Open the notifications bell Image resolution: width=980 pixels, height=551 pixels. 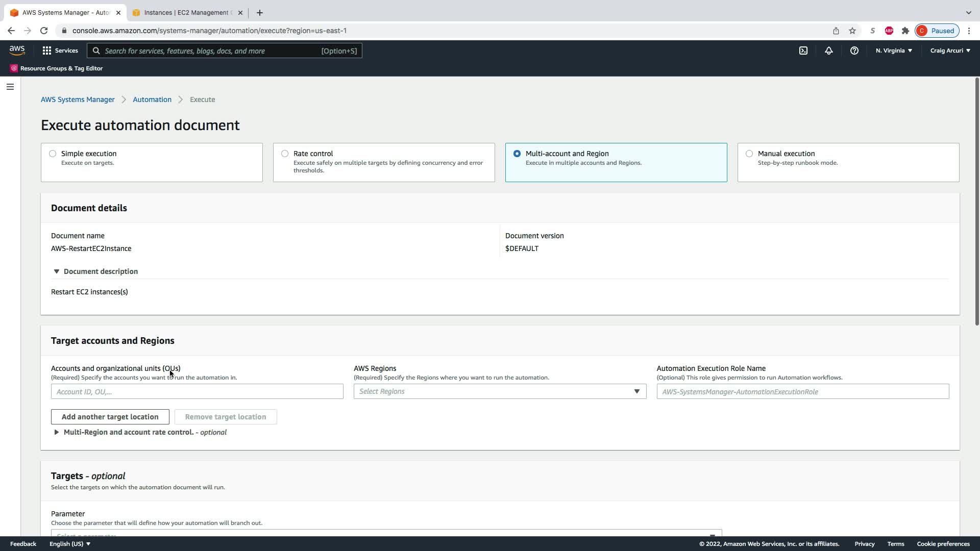829,51
